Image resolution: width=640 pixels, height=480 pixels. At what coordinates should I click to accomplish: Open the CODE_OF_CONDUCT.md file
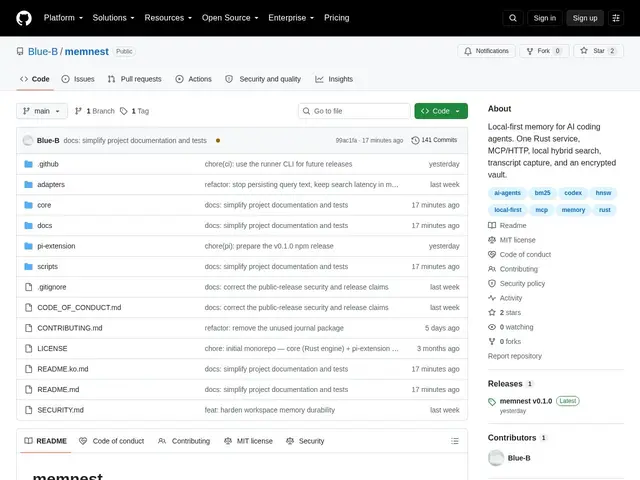[79, 307]
